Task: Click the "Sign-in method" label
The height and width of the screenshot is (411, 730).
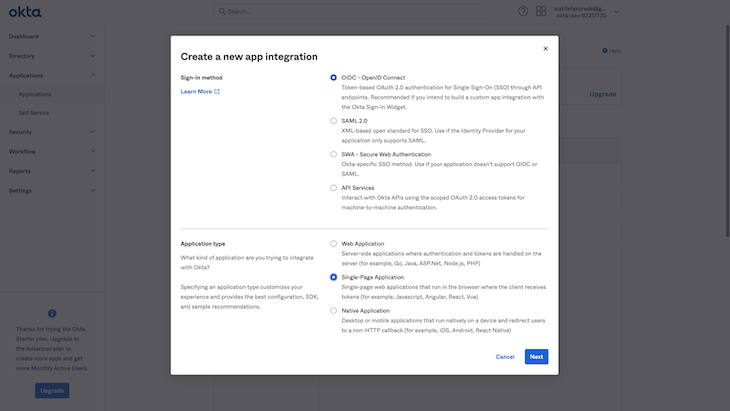Action: [202, 78]
